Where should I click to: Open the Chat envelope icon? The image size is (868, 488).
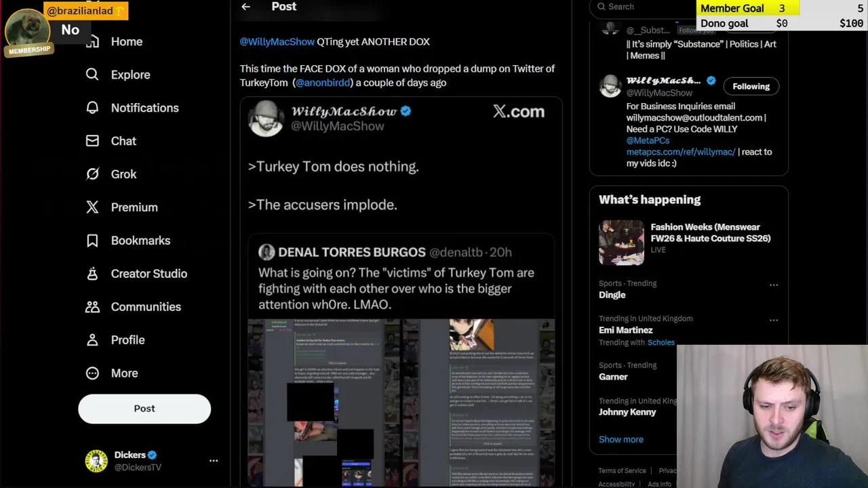coord(92,141)
